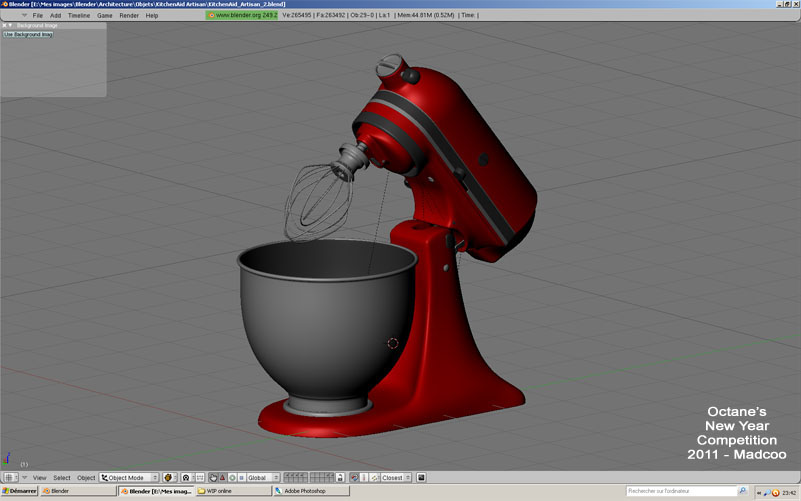
Task: Open the Render menu
Action: click(x=129, y=15)
